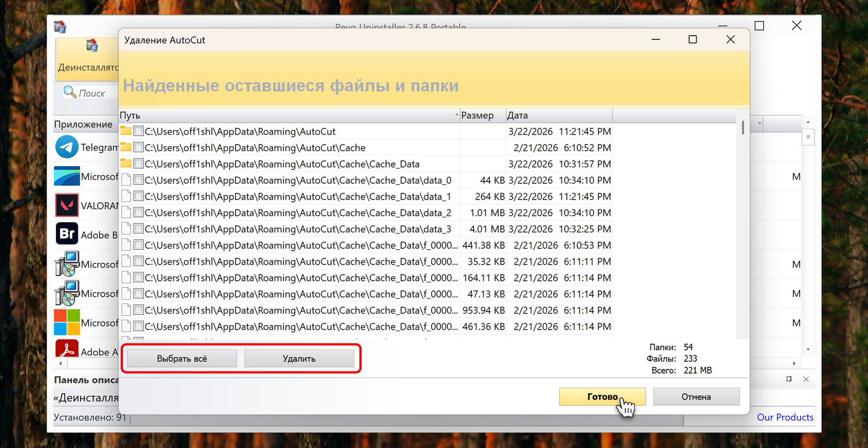
Task: Click the Поиск search field
Action: tap(96, 93)
